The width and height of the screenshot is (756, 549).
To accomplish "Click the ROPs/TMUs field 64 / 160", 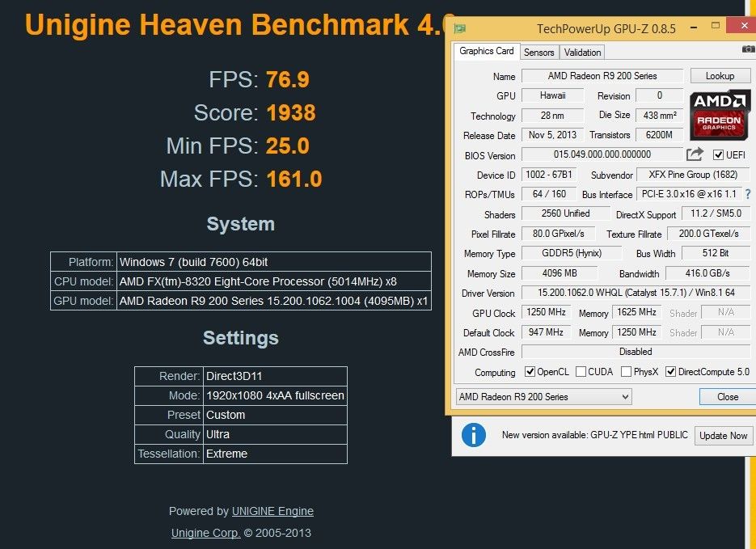I will (x=549, y=194).
